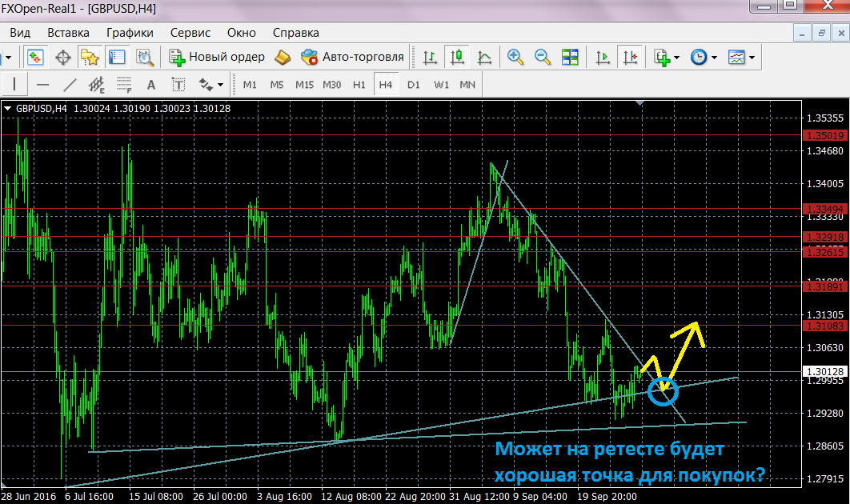This screenshot has height=504, width=850.
Task: Open the arrows tool dropdown arrow
Action: [220, 85]
